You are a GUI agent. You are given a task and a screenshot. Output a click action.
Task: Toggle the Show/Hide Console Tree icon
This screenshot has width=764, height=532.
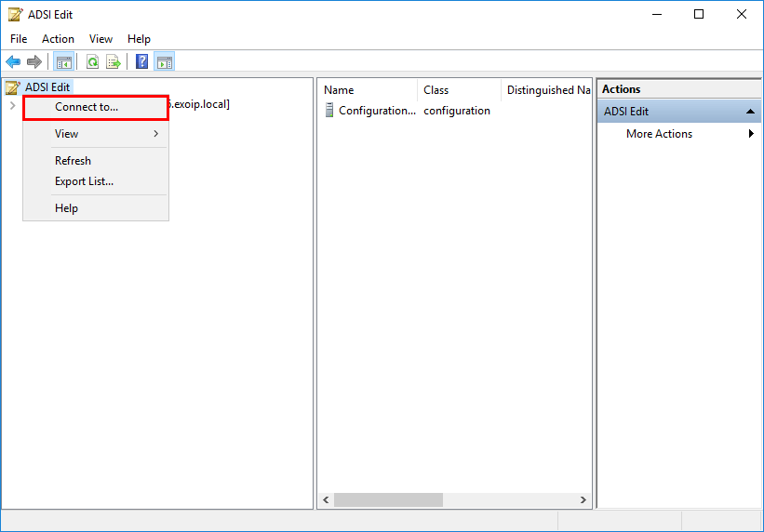64,62
